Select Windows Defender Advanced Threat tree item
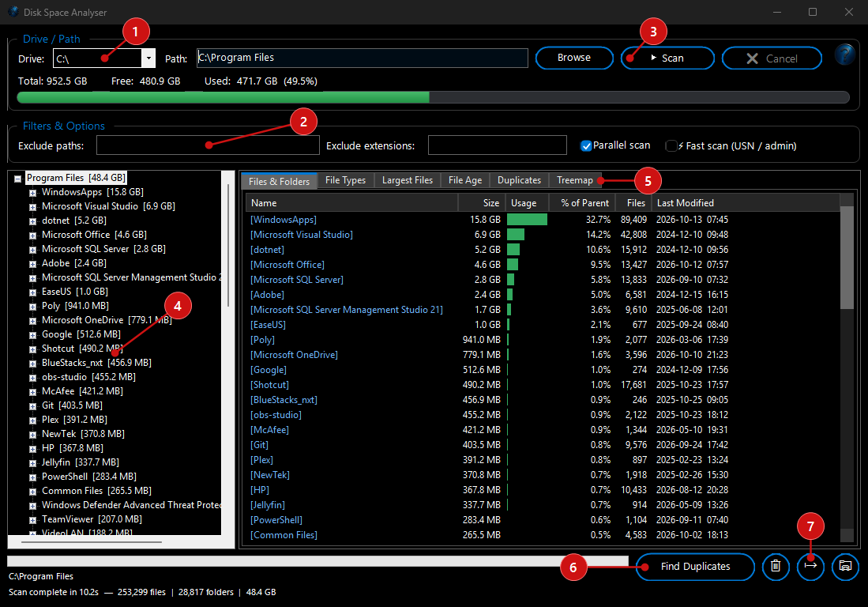 click(131, 504)
